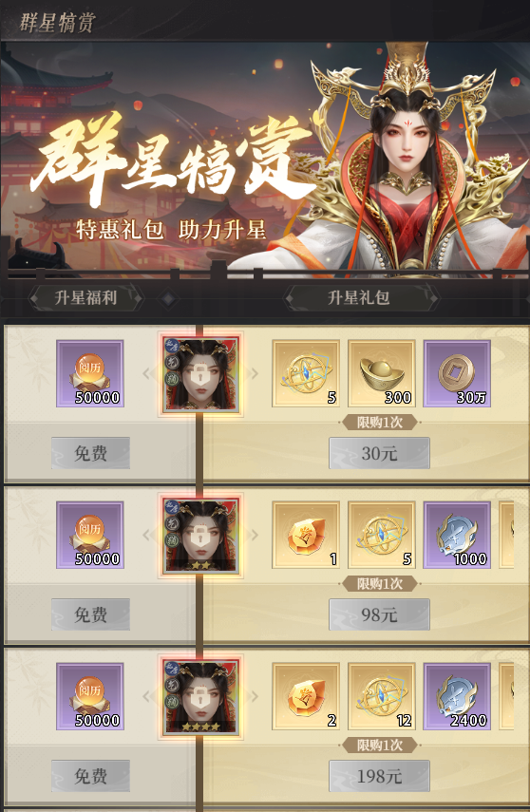The image size is (530, 812).
Task: Claim the first row 免费 reward
Action: (x=90, y=453)
